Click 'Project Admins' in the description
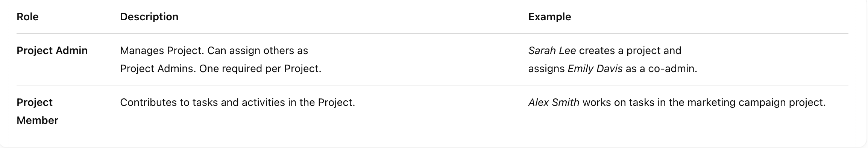The width and height of the screenshot is (868, 148). click(x=158, y=69)
